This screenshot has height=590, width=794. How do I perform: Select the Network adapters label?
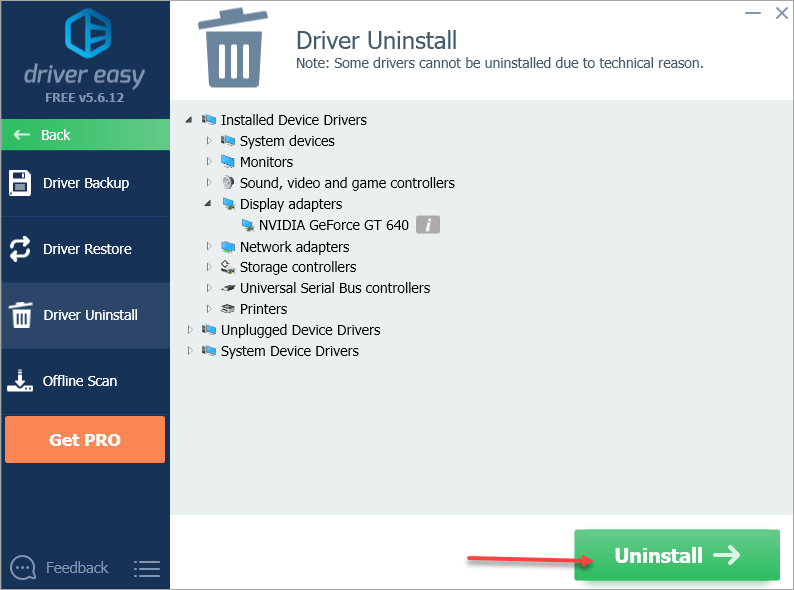(294, 247)
